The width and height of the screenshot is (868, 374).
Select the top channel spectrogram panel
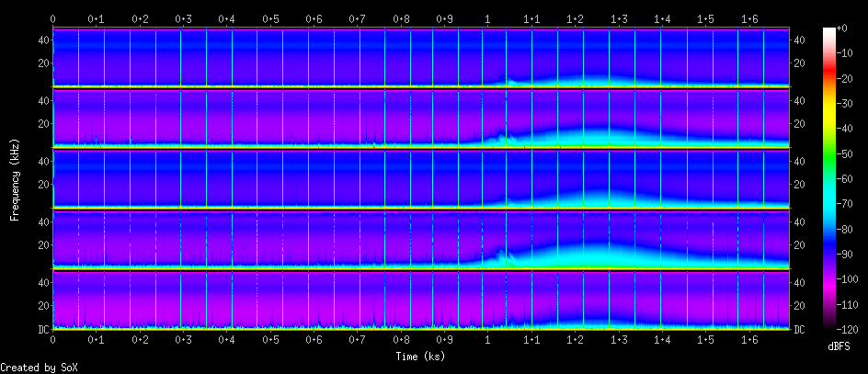420,57
